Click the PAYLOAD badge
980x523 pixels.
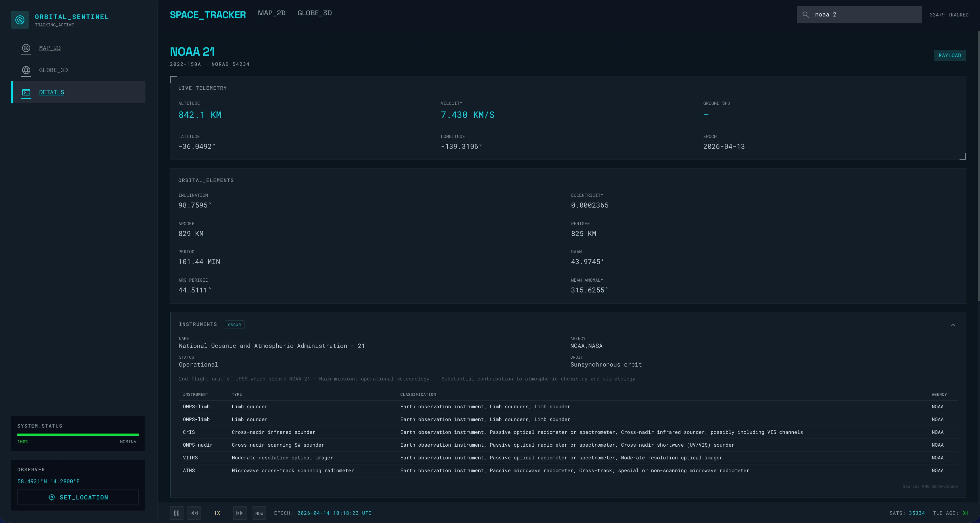click(x=950, y=56)
